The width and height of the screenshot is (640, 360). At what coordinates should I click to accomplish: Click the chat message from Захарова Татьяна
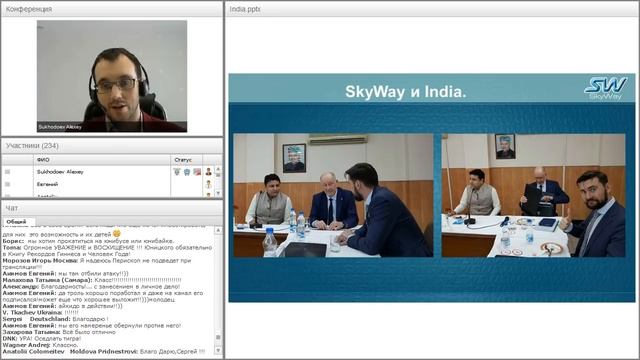click(59, 332)
